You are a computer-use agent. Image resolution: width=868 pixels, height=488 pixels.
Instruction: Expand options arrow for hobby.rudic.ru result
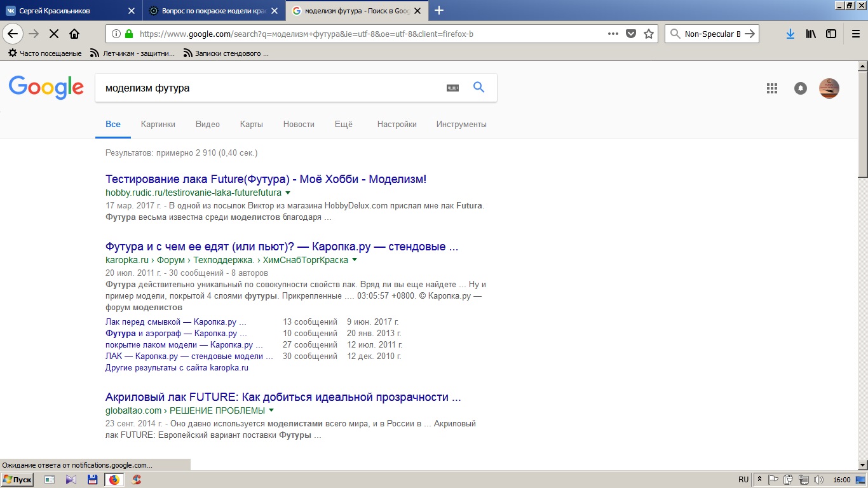click(288, 193)
